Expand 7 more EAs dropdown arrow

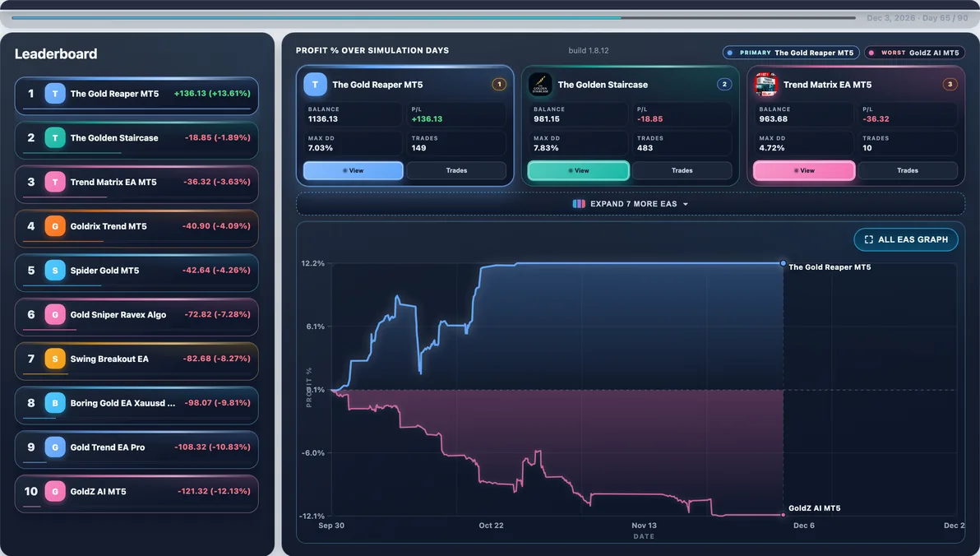click(686, 205)
